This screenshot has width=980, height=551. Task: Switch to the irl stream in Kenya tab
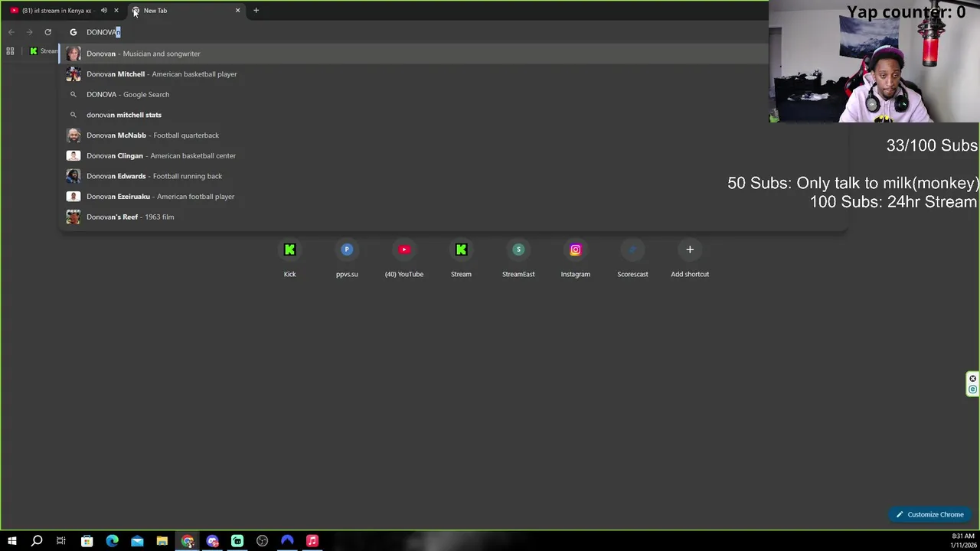point(57,11)
